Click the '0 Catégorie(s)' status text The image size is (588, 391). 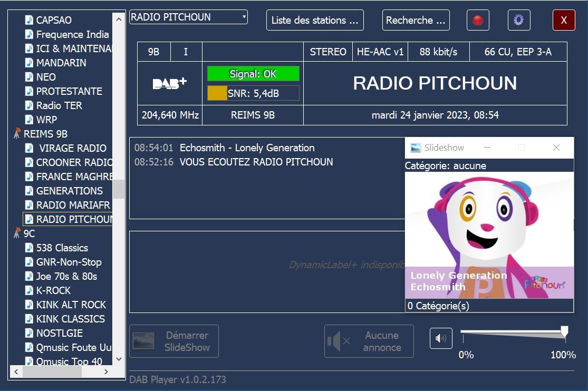tap(438, 306)
